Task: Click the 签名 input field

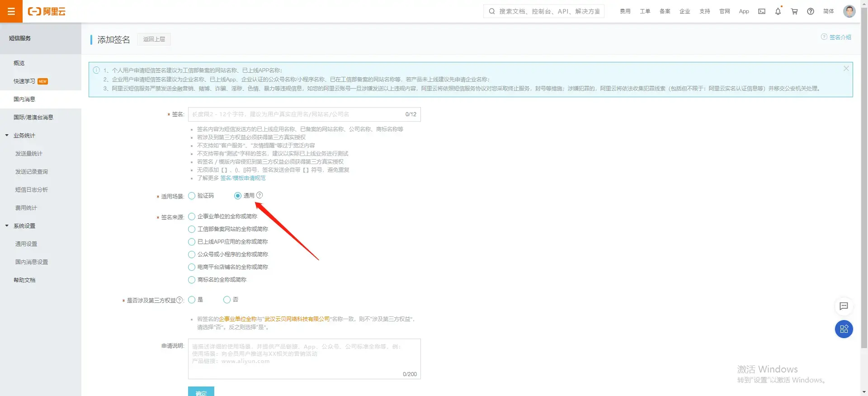Action: [304, 114]
